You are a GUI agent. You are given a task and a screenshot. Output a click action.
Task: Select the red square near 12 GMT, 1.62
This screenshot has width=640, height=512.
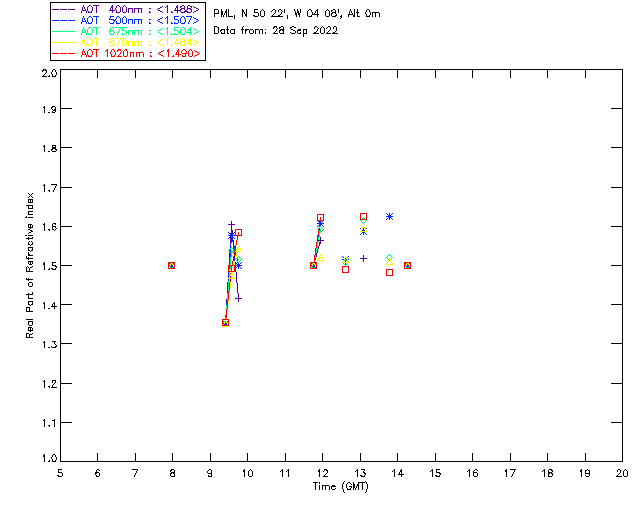click(x=320, y=218)
